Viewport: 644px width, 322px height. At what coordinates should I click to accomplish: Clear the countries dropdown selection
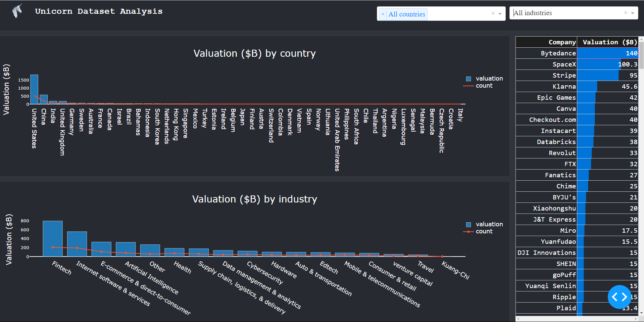pyautogui.click(x=493, y=13)
